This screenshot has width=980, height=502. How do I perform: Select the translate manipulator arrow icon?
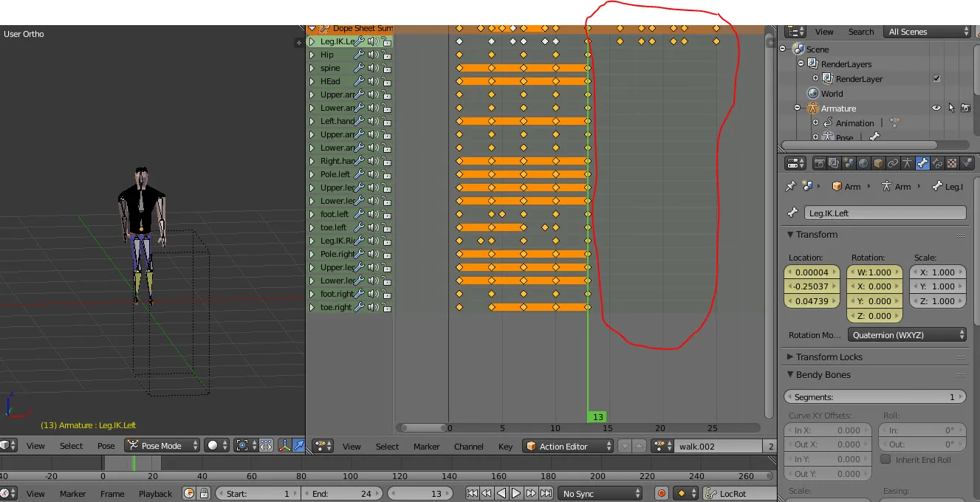tap(298, 445)
